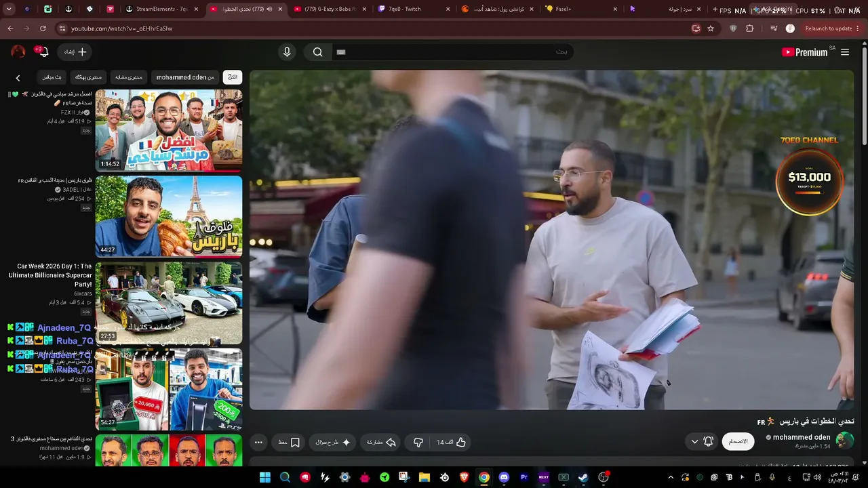Expand notification options chevron beside bell
868x488 pixels.
[x=694, y=441]
